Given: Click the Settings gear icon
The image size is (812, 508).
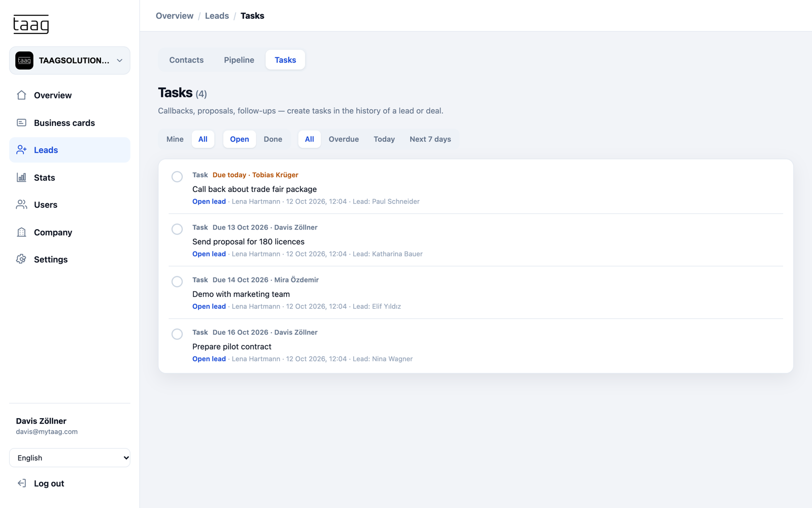Looking at the screenshot, I should [x=21, y=259].
